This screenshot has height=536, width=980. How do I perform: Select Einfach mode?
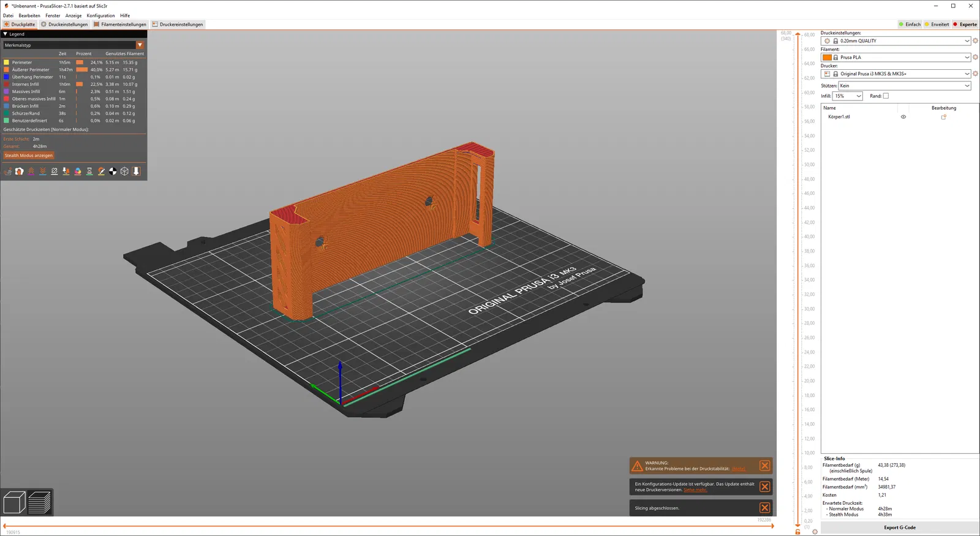pyautogui.click(x=910, y=25)
